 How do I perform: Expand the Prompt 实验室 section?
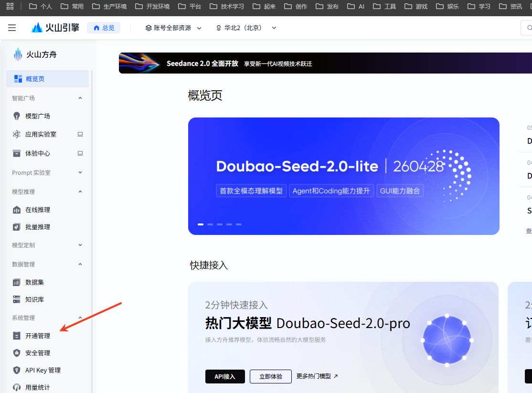click(x=80, y=172)
